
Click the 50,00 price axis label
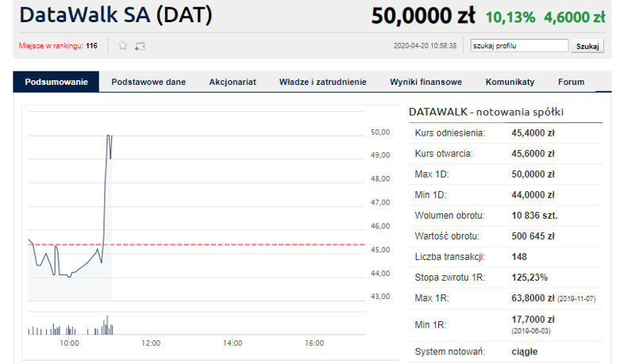tap(380, 132)
